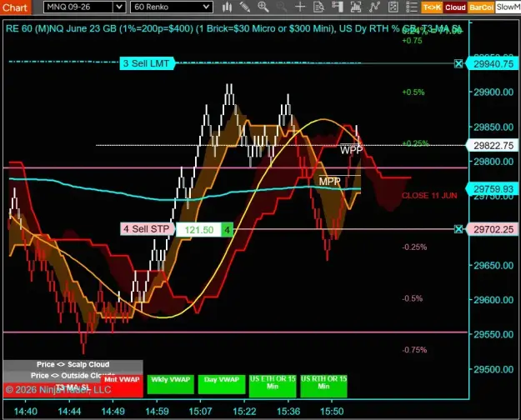Click the 29900.00 price axis label
Viewport: 521px width, 420px height.
(493, 92)
